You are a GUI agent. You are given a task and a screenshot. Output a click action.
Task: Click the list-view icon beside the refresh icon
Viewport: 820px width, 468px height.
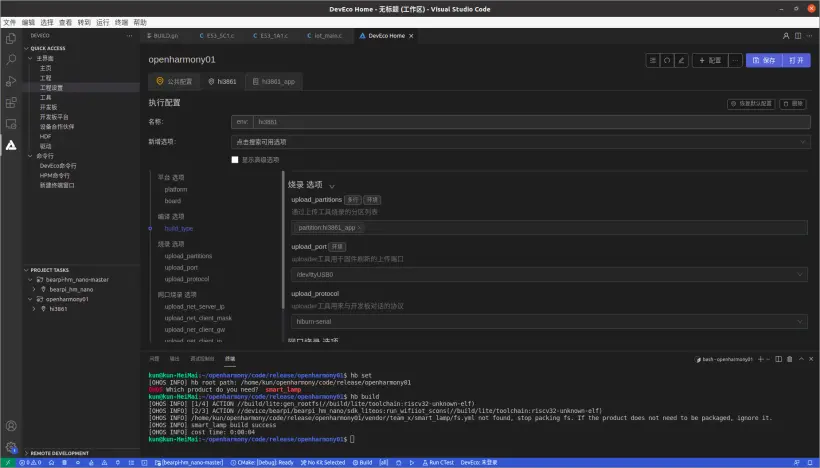(653, 61)
